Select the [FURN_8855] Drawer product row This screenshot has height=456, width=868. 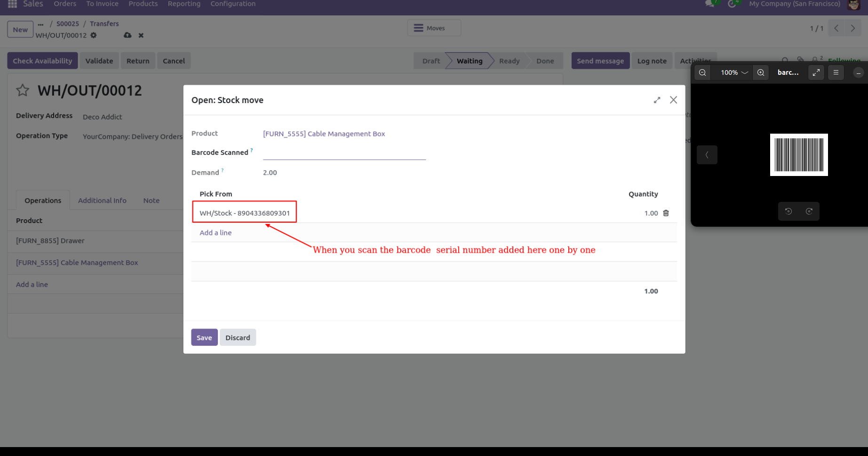[x=50, y=240]
